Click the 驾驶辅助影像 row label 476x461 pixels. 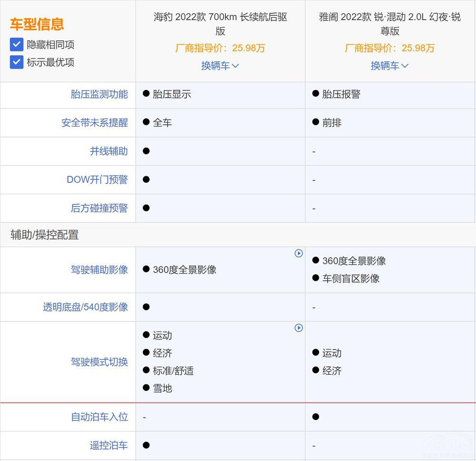click(99, 269)
